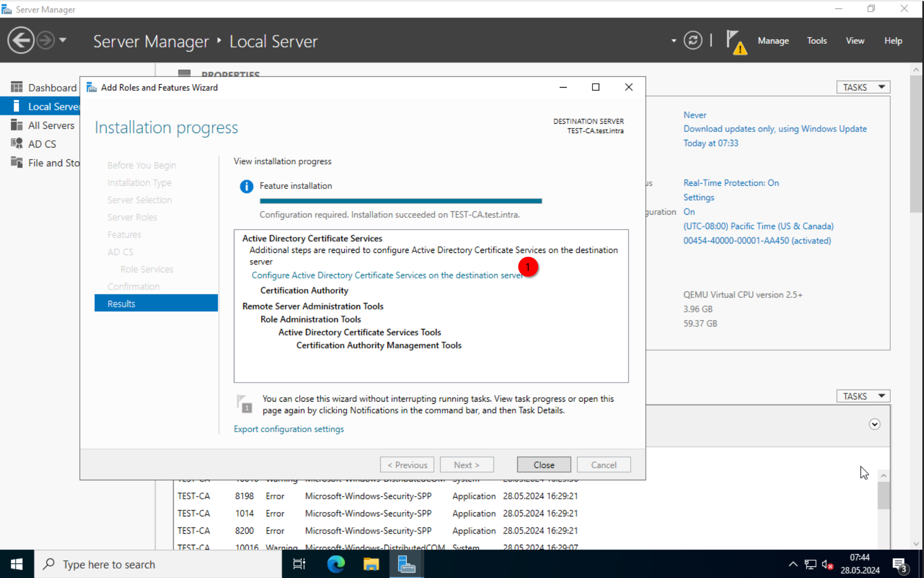Click the Properties section header icon
The image size is (924, 578).
[x=185, y=73]
